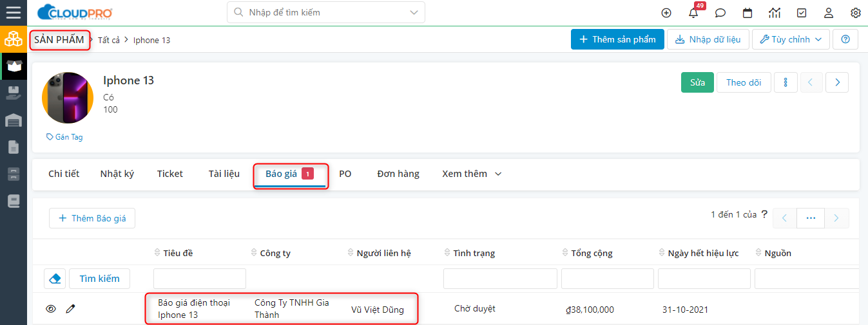Image resolution: width=868 pixels, height=325 pixels.
Task: Click the eraser clear filter icon
Action: pos(55,279)
